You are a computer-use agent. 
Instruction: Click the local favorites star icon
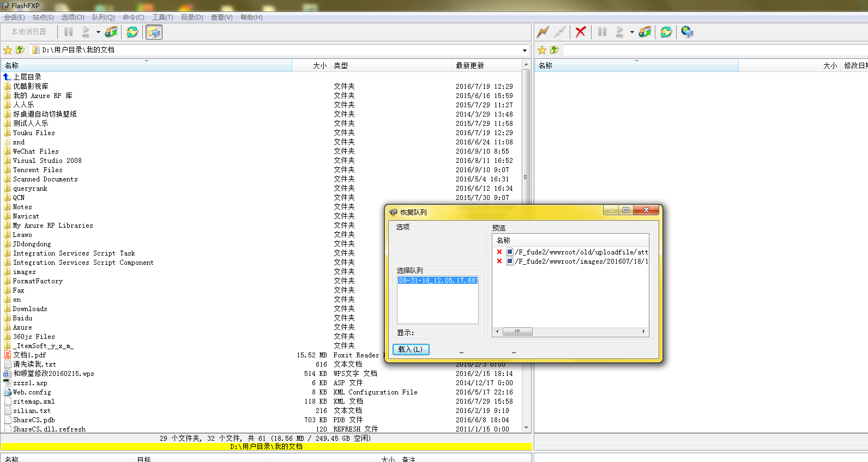[8, 50]
